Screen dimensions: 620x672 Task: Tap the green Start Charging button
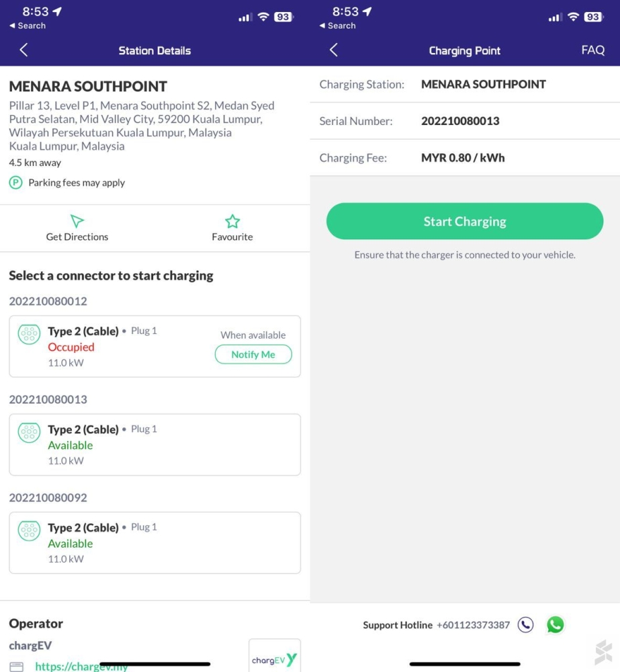(464, 221)
